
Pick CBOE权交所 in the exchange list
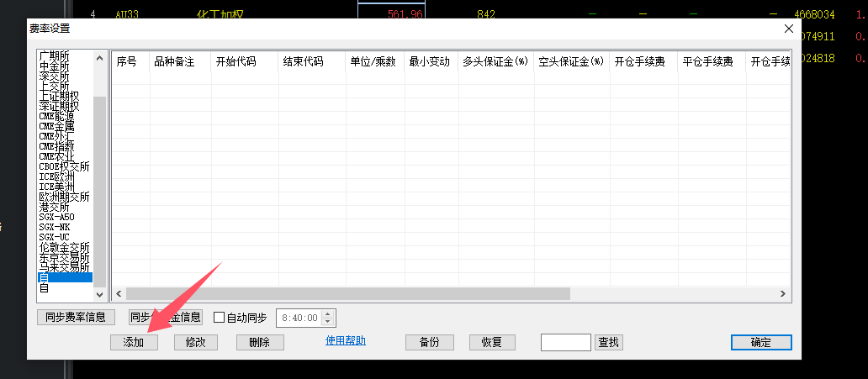[x=64, y=166]
